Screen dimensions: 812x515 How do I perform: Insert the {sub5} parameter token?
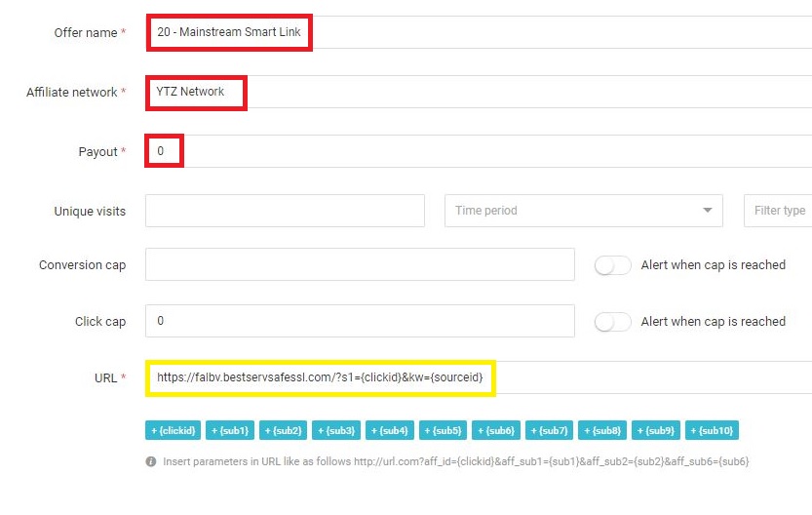pos(443,430)
